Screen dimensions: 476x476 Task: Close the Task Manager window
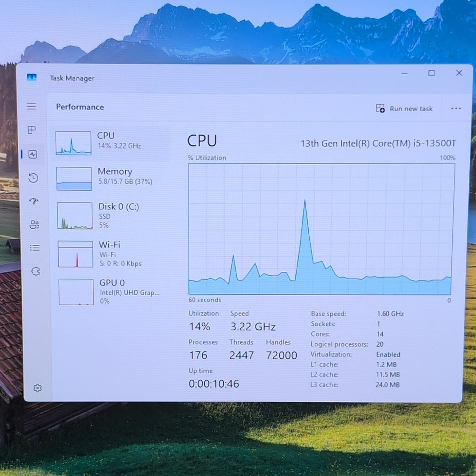(459, 73)
